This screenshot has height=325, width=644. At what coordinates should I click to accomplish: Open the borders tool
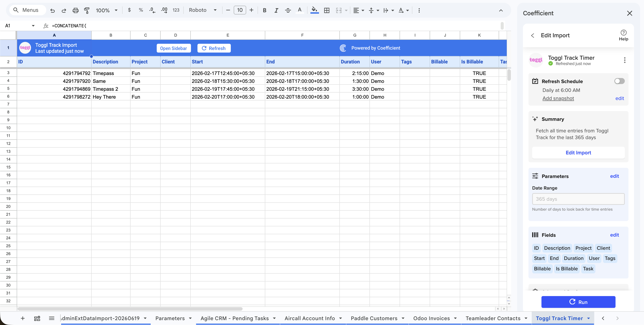click(326, 10)
